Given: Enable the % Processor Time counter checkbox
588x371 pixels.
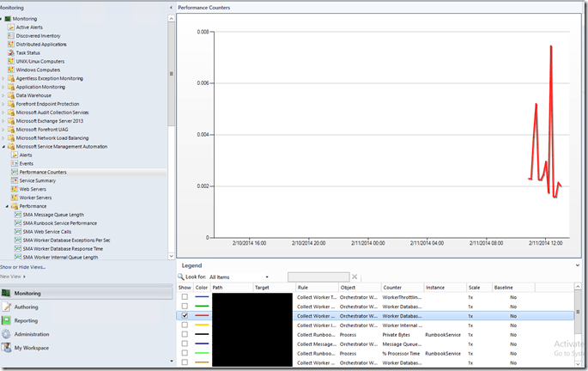Looking at the screenshot, I should point(185,354).
